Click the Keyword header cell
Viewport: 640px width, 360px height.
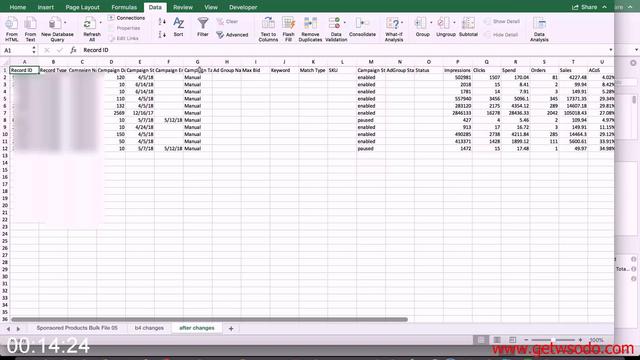point(284,70)
